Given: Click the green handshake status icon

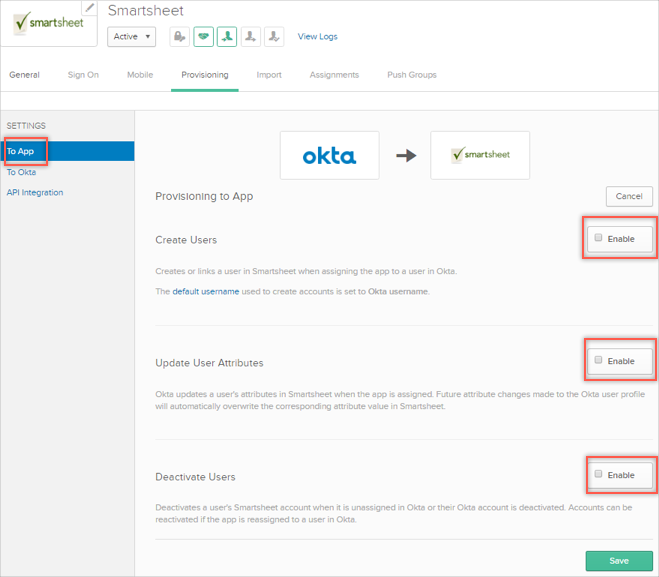Looking at the screenshot, I should coord(203,37).
